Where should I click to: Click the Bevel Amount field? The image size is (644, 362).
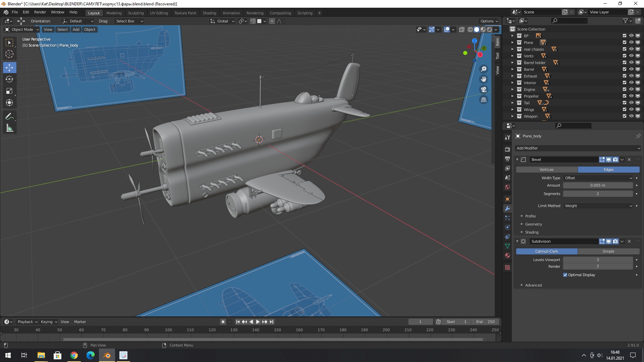[598, 185]
